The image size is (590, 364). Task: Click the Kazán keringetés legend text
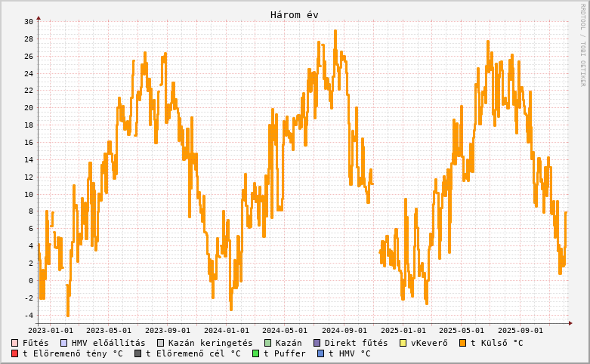click(x=210, y=343)
